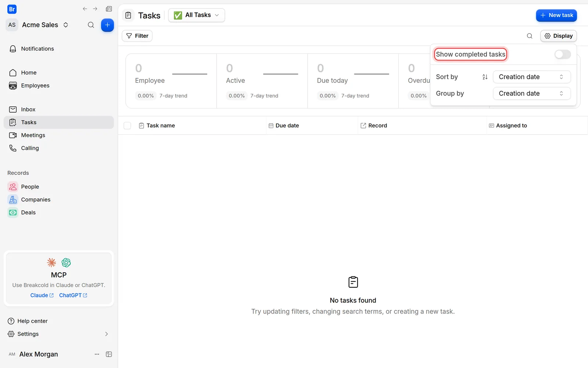
Task: Click the New task button
Action: pyautogui.click(x=556, y=15)
